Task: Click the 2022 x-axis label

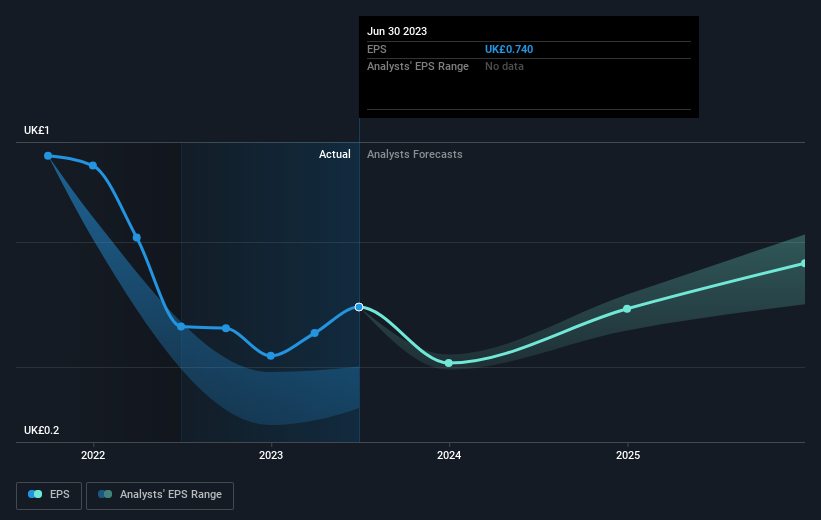Action: pos(93,455)
